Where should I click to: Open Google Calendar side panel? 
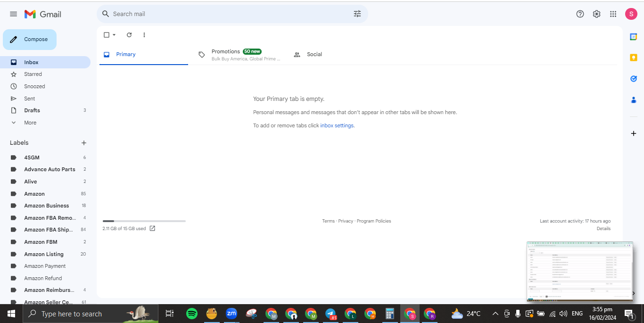click(x=634, y=37)
